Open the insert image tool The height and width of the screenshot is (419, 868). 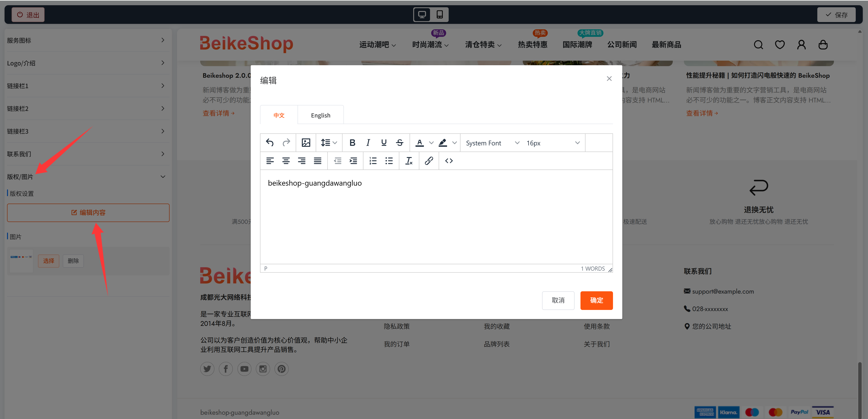pos(306,142)
